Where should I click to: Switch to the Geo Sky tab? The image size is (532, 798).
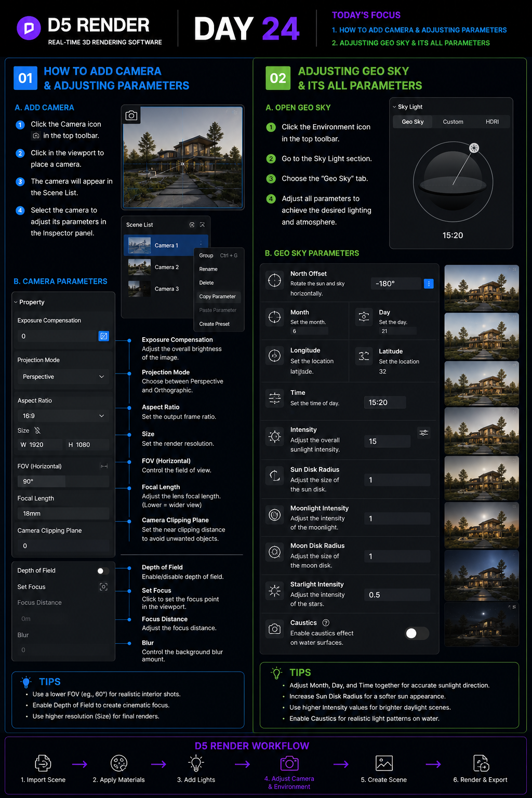[x=413, y=122]
